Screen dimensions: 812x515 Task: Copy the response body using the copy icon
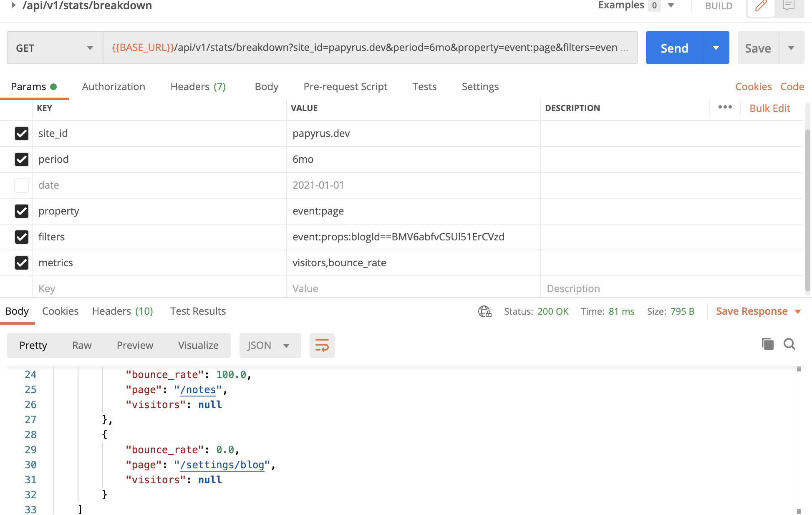coord(767,344)
